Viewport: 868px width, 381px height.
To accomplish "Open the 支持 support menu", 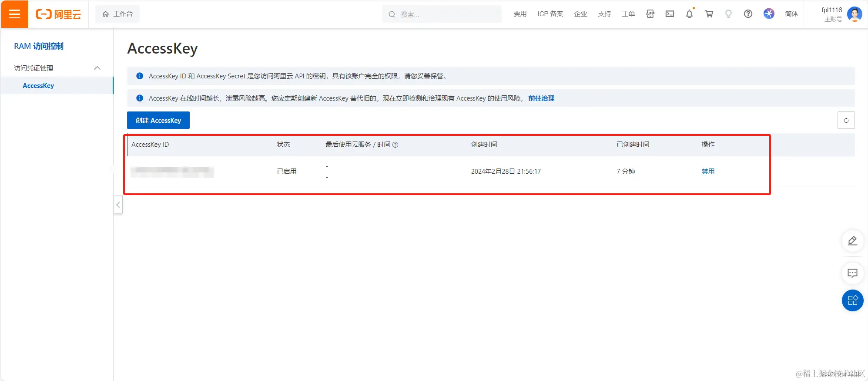I will pos(604,14).
